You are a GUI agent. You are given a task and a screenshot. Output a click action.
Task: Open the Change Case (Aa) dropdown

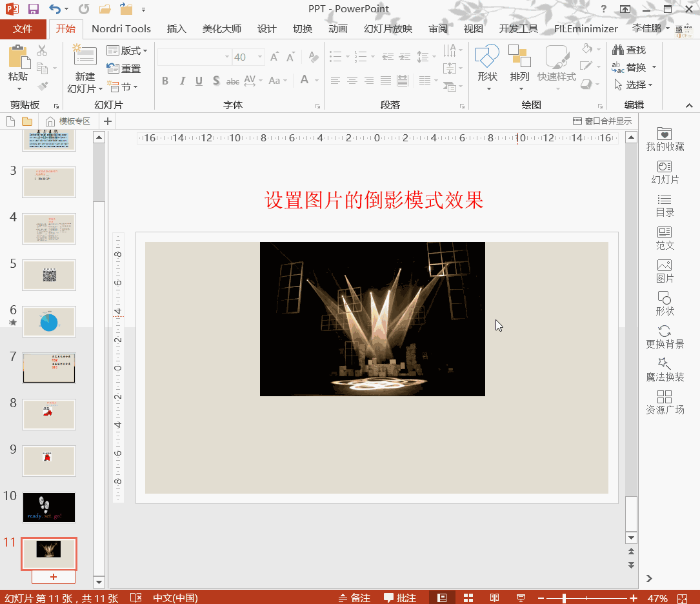[x=277, y=81]
